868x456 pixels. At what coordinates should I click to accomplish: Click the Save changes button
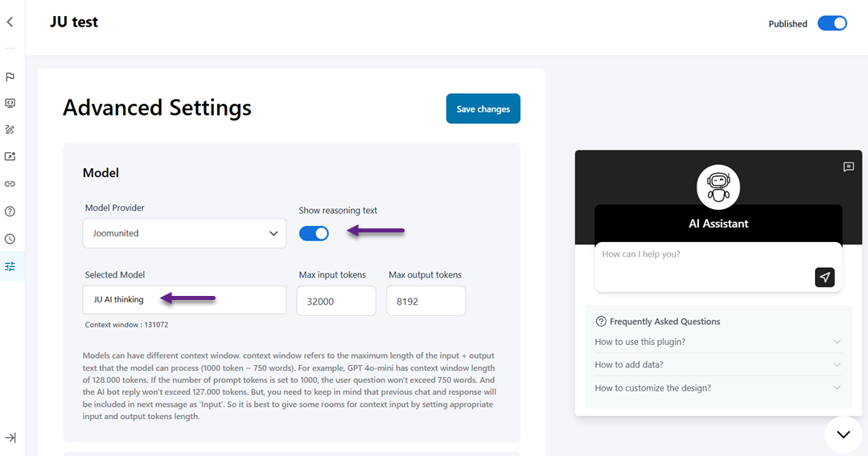[x=483, y=109]
